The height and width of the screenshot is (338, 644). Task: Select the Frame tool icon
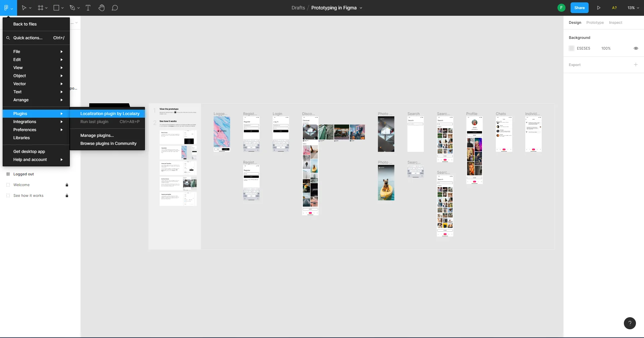(x=41, y=8)
